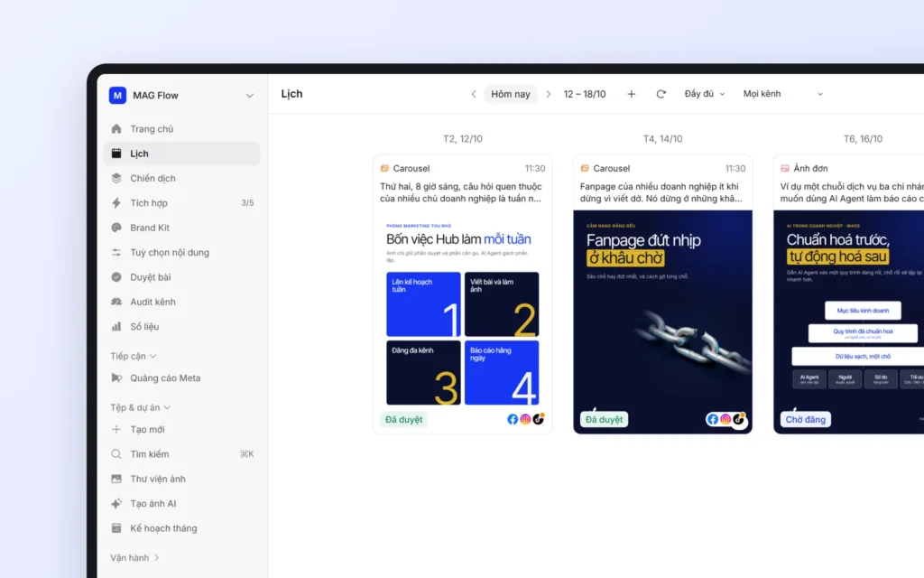Click the Tìm kiếm magnifier icon
This screenshot has width=924, height=578.
(x=116, y=454)
